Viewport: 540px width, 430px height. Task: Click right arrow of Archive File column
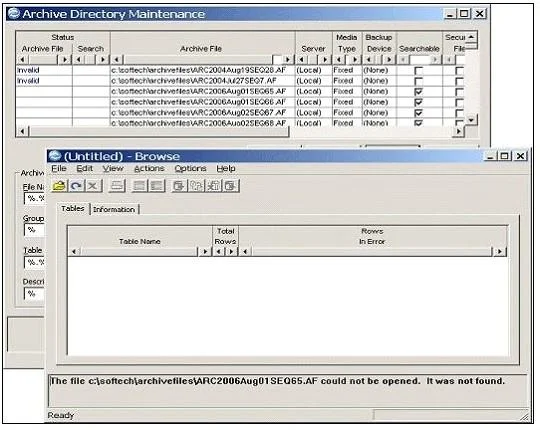288,60
